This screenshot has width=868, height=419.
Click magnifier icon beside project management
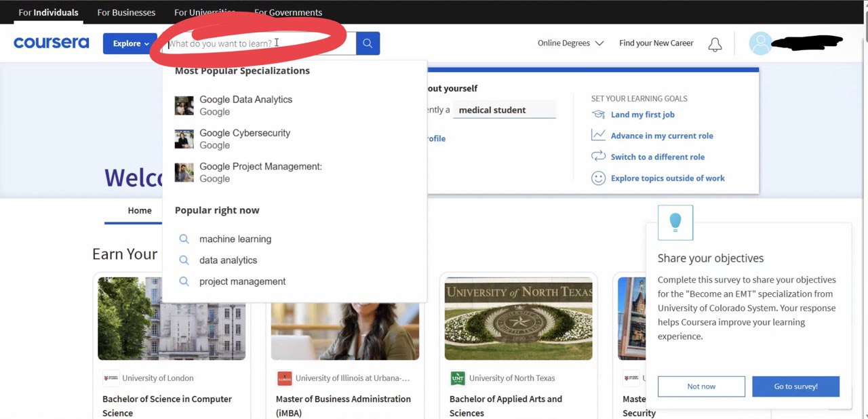[184, 281]
